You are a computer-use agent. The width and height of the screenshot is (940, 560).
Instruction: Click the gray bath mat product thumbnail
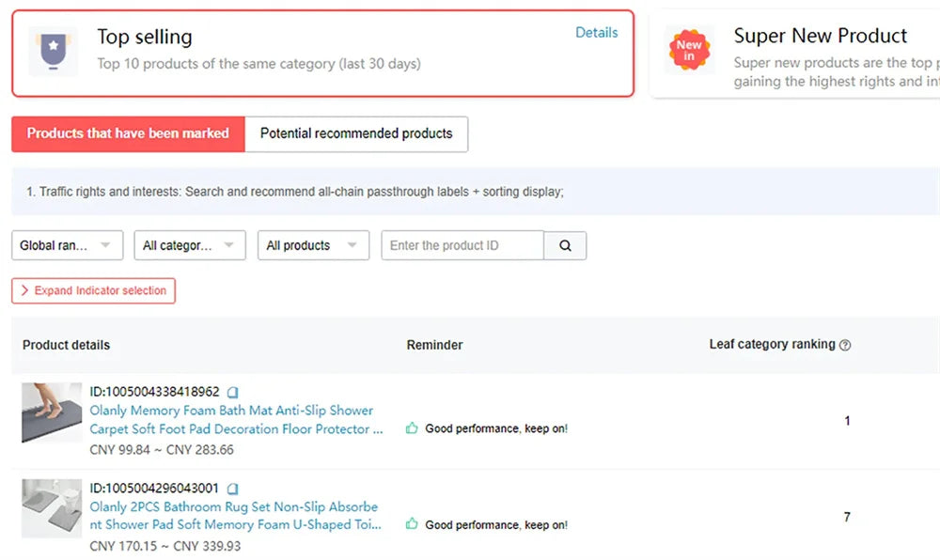click(x=52, y=412)
